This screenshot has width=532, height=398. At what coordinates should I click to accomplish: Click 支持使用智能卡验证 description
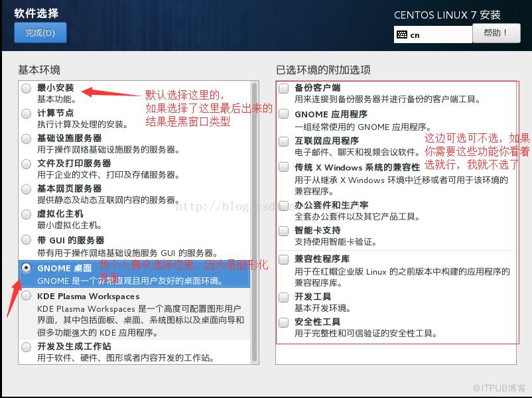tap(335, 242)
